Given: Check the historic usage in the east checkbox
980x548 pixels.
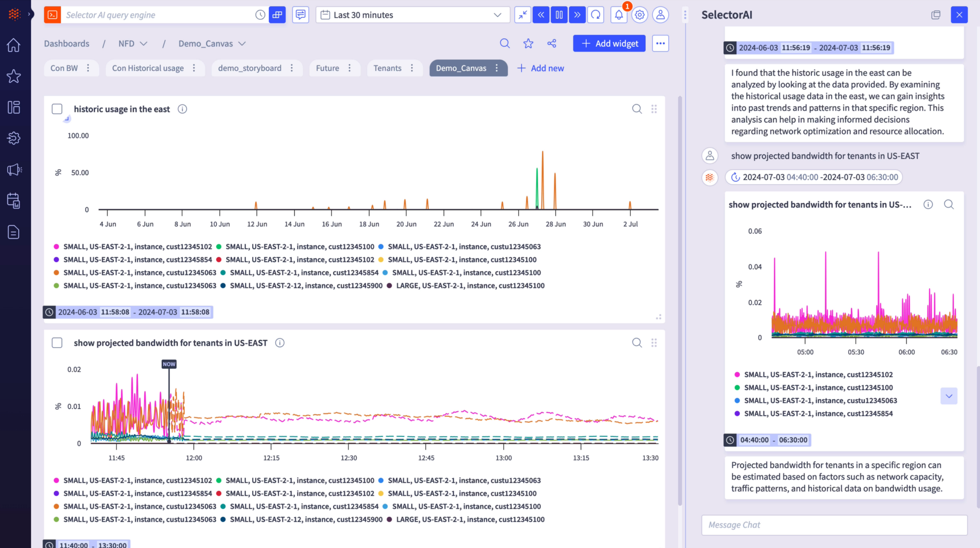Looking at the screenshot, I should point(57,109).
